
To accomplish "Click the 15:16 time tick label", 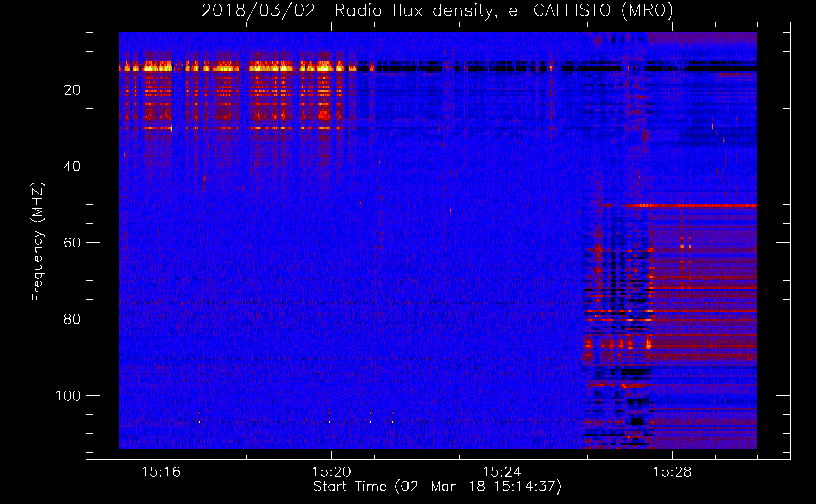I will click(x=161, y=472).
